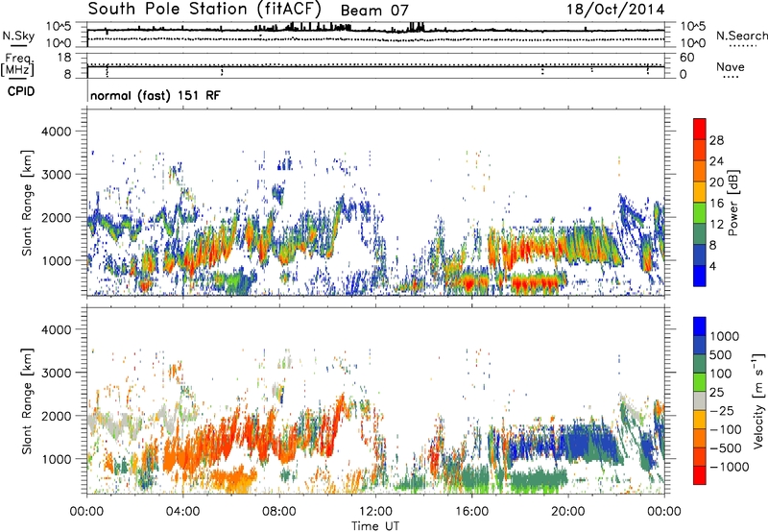Click the '08:00' time axis tick label
The height and width of the screenshot is (532, 768).
(279, 512)
